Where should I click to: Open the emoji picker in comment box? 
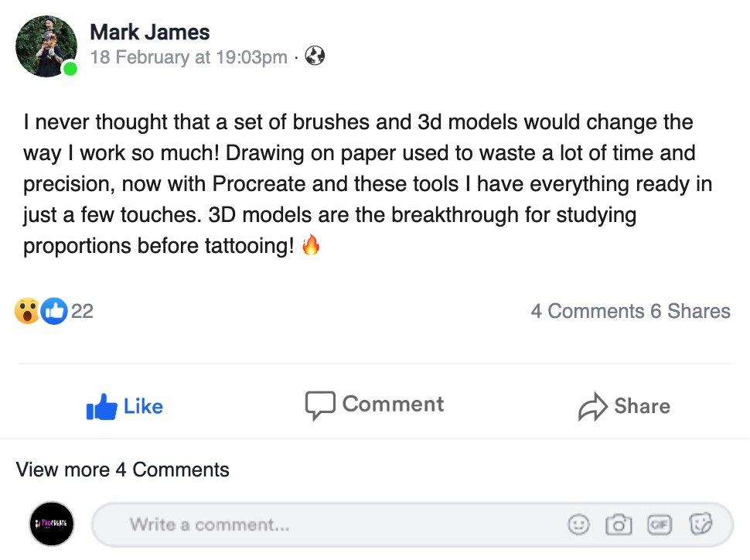coord(578,525)
